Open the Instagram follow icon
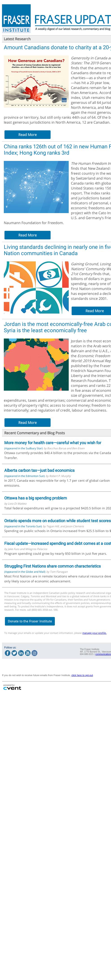The height and width of the screenshot is (980, 111). click(x=34, y=653)
